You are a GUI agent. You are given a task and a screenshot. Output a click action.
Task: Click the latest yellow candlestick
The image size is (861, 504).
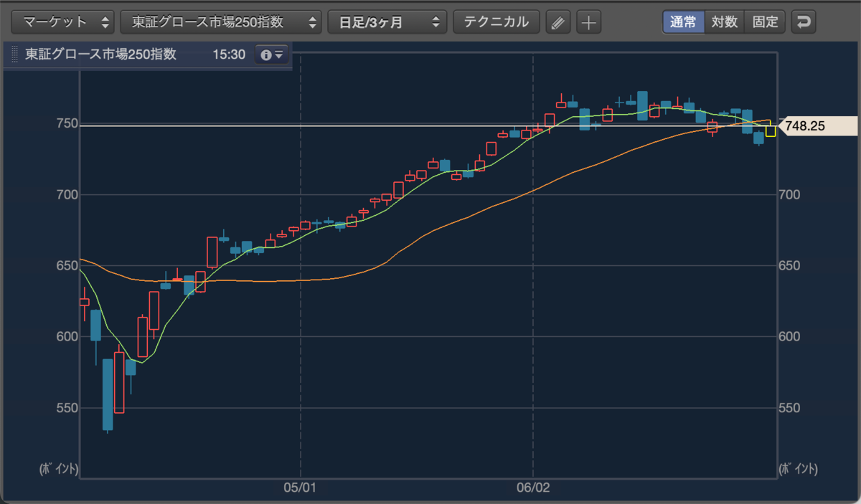coord(771,130)
